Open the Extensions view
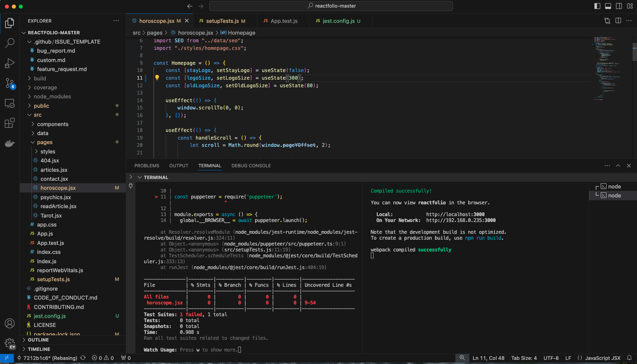The height and width of the screenshot is (364, 637). [10, 123]
